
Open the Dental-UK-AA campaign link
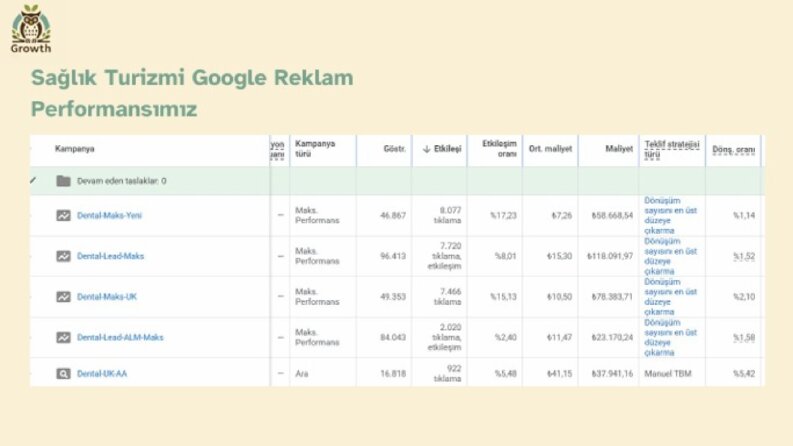coord(102,374)
